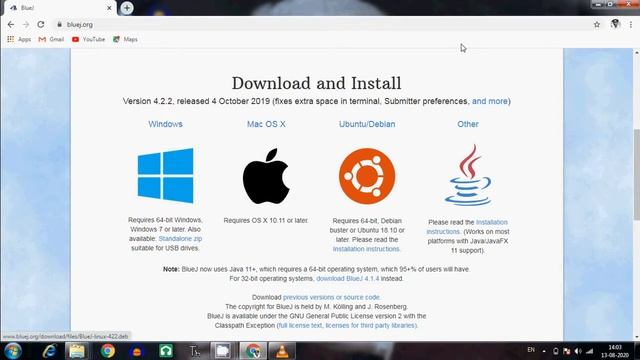
Task: Launch Internet Explorer from taskbar
Action: [49, 351]
